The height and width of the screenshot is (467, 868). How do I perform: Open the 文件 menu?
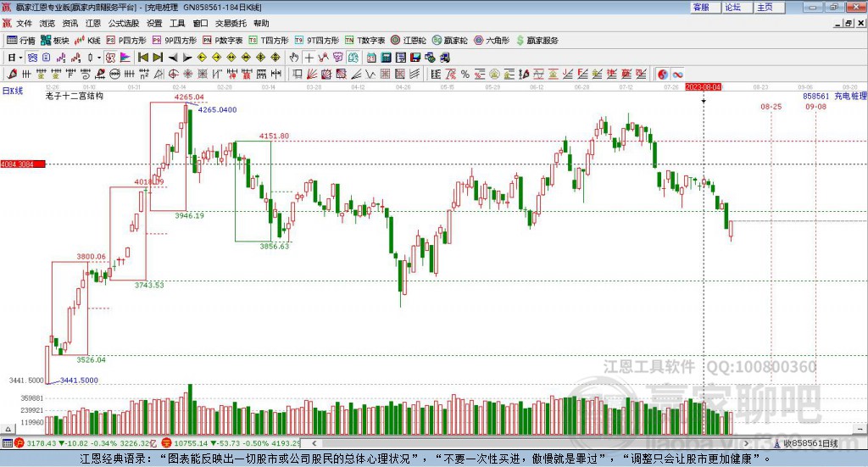coord(24,23)
